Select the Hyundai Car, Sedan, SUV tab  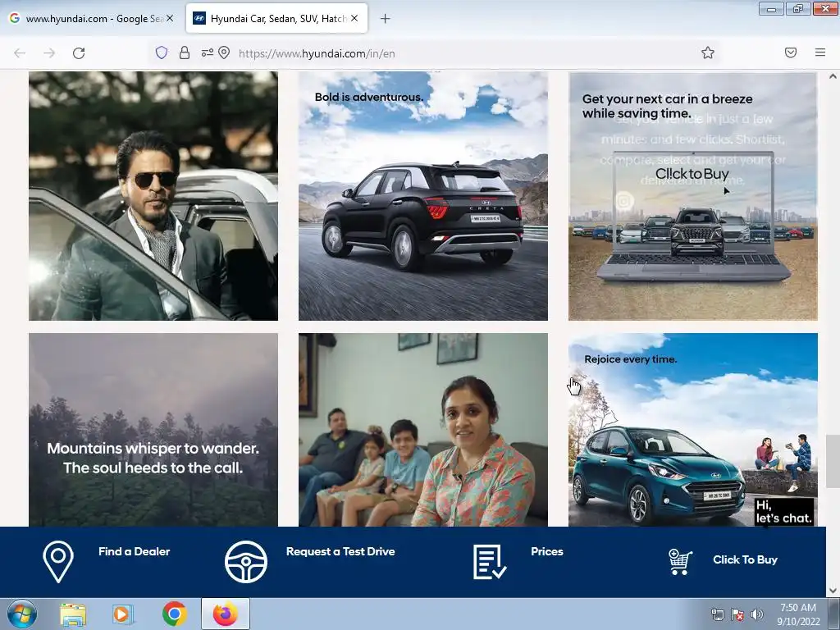pos(276,18)
